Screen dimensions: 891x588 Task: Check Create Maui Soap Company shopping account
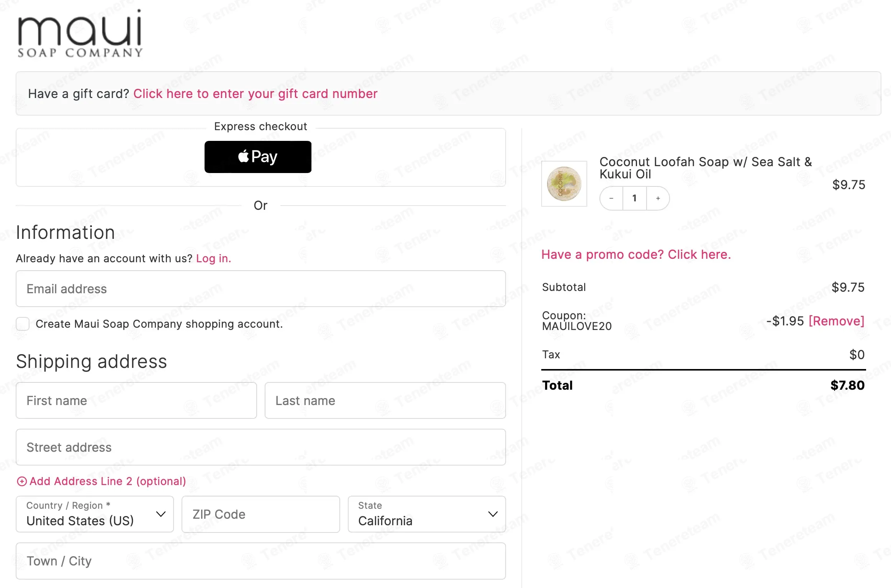point(23,324)
